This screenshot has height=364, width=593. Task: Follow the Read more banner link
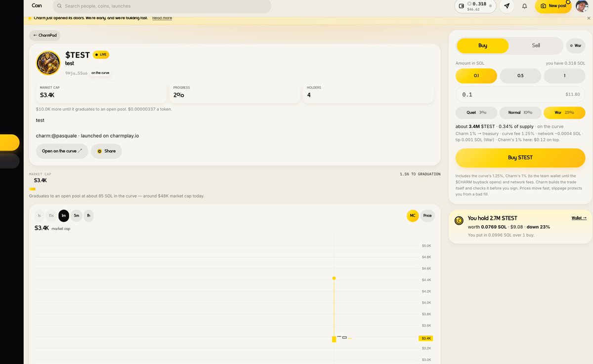point(162,18)
